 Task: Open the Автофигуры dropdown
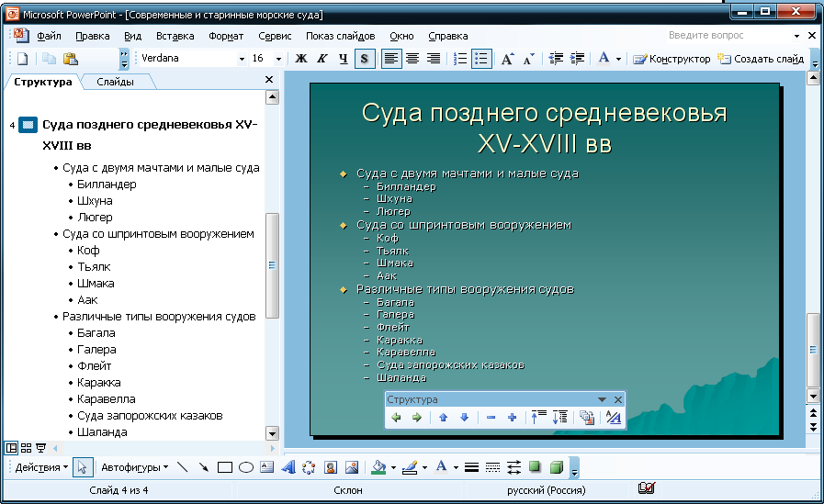click(x=134, y=467)
